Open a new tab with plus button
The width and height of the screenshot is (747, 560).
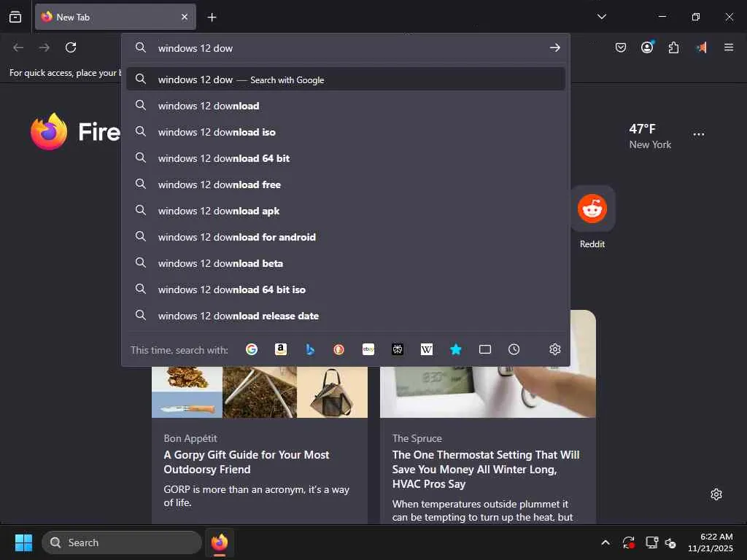click(212, 17)
